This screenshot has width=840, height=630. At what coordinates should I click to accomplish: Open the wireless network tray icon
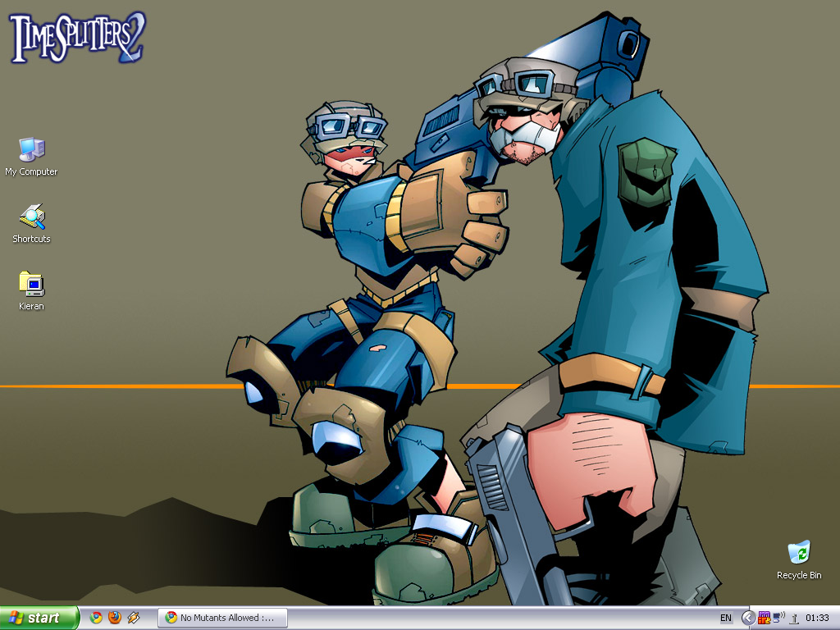(778, 618)
